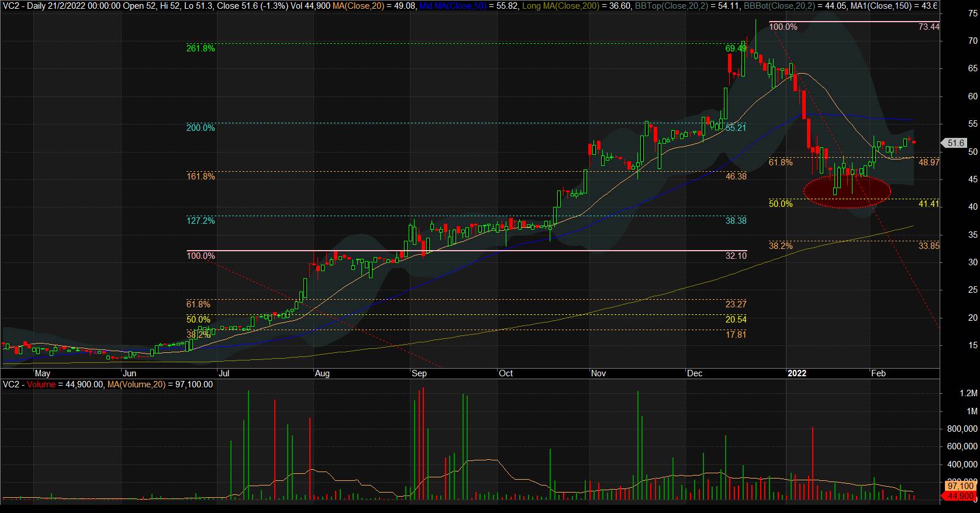Click the "50.0%" label on the 20.54 line

[198, 320]
